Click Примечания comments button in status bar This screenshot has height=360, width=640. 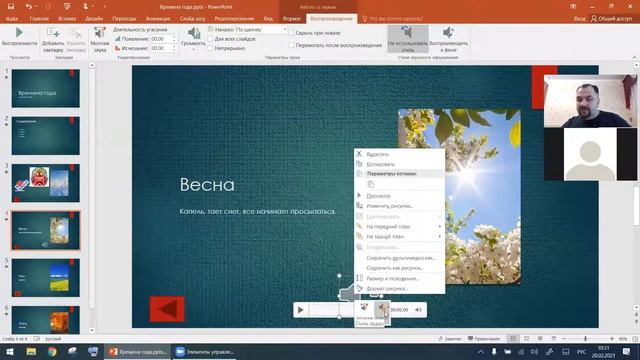point(484,339)
